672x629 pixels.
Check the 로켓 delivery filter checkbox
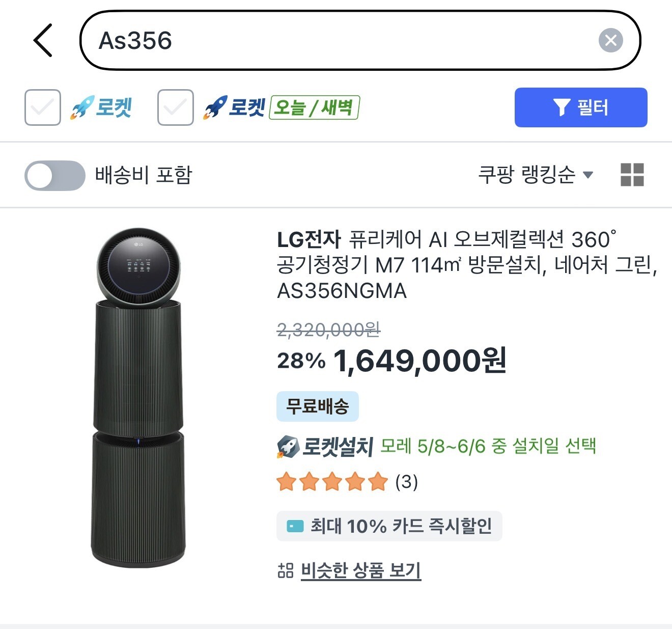coord(43,107)
